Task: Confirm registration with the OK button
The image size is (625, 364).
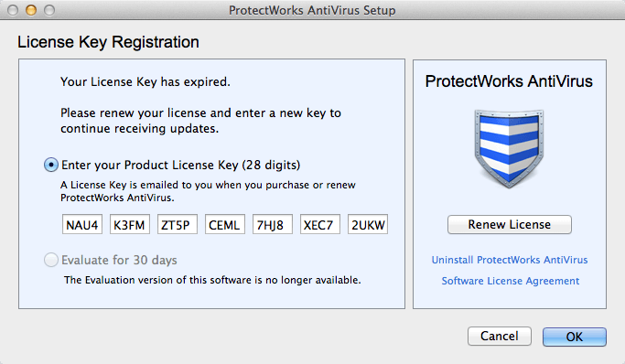Action: [575, 337]
